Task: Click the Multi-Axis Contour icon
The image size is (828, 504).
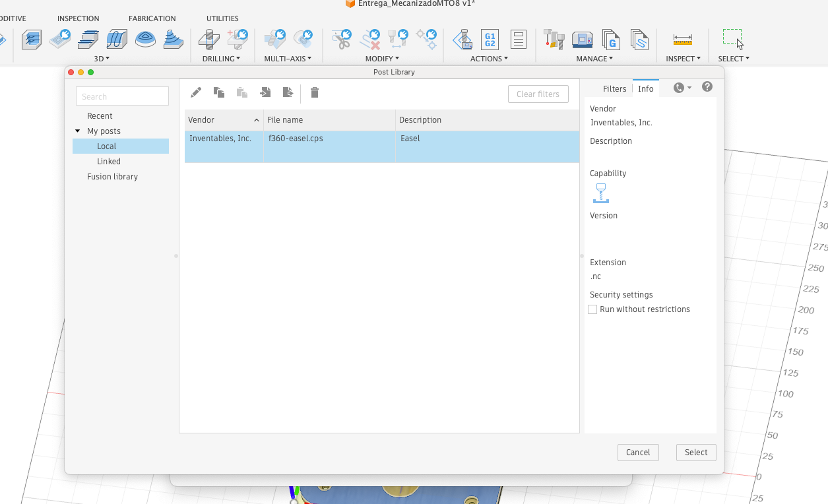Action: click(303, 39)
